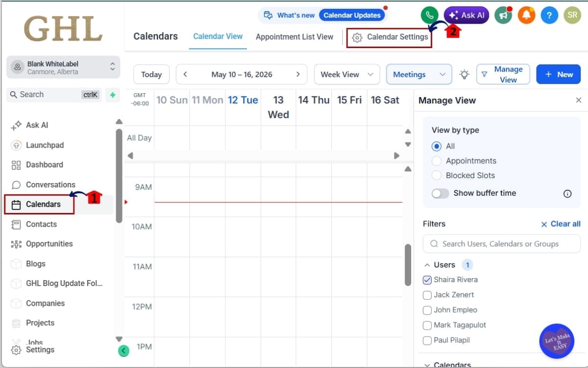
Task: Open the Calendar Updates pill
Action: [352, 15]
